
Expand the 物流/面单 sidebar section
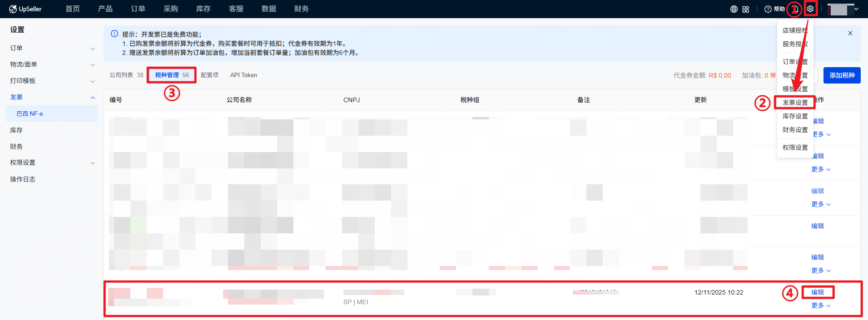93,65
